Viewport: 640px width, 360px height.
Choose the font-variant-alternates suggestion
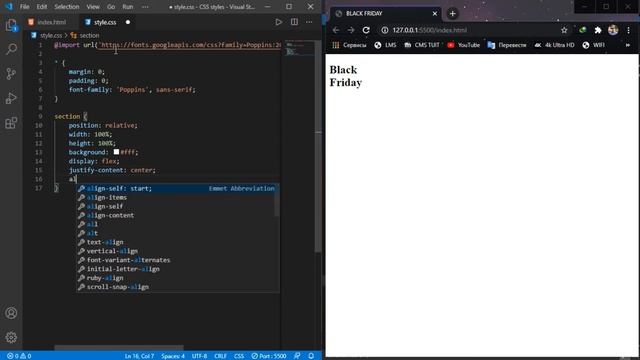pyautogui.click(x=178, y=260)
